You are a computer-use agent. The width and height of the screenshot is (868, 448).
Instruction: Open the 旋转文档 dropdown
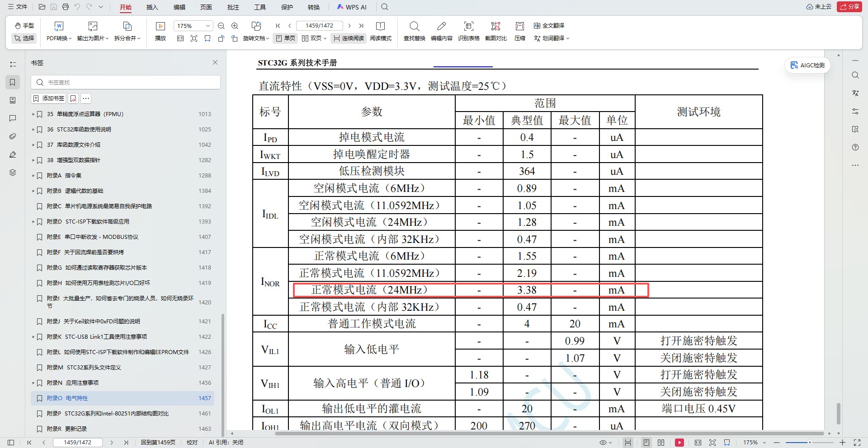256,31
